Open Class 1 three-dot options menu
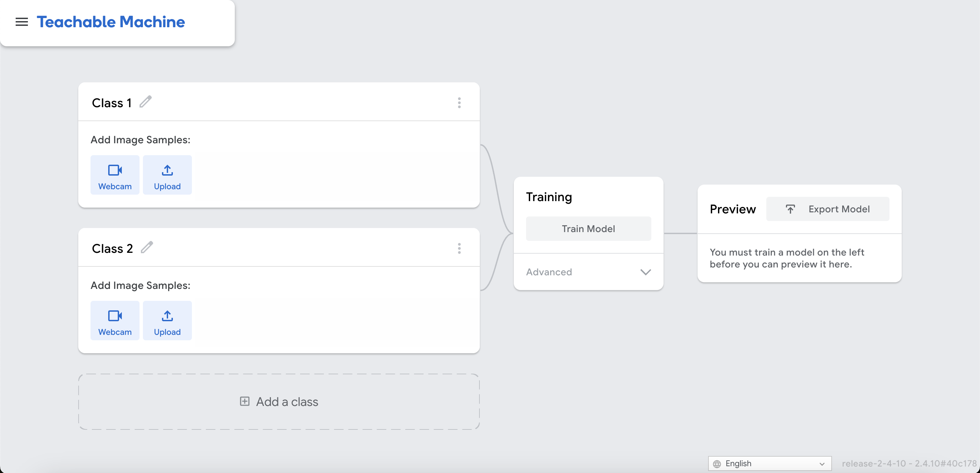Viewport: 980px width, 473px height. [x=459, y=103]
